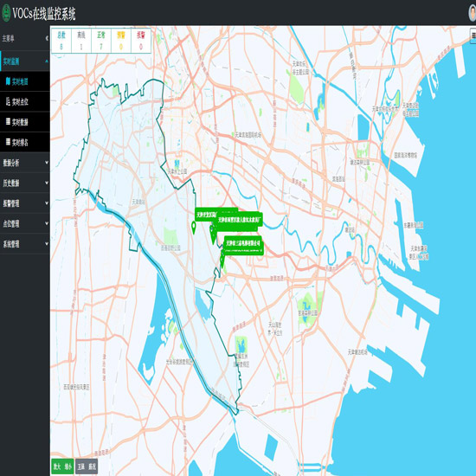Image resolution: width=476 pixels, height=476 pixels.
Task: Switch the map to 卫星 satellite view
Action: click(x=80, y=466)
